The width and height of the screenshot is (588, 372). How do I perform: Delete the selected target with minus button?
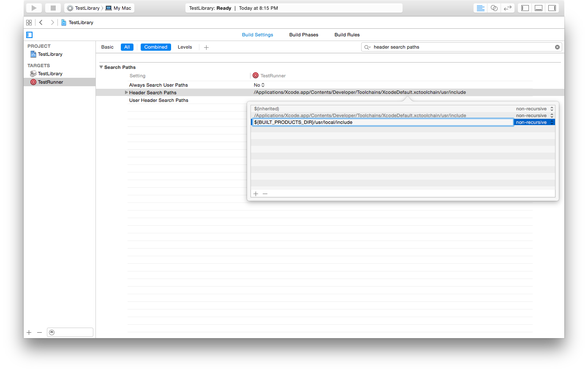39,333
